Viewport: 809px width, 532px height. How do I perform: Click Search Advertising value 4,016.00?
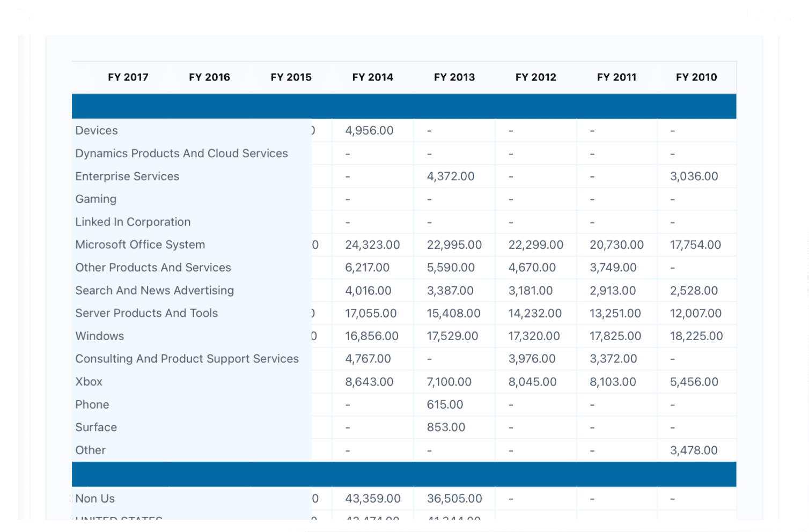point(368,291)
